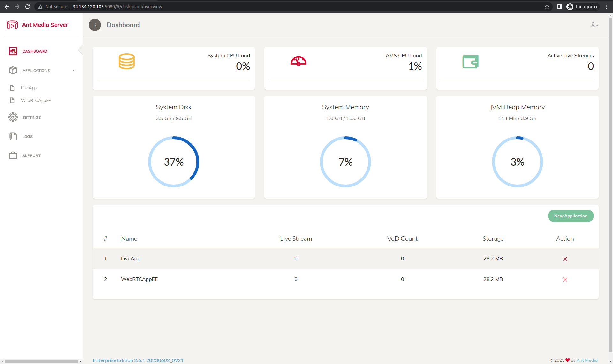The image size is (613, 364).
Task: Open the Support section
Action: pyautogui.click(x=31, y=156)
